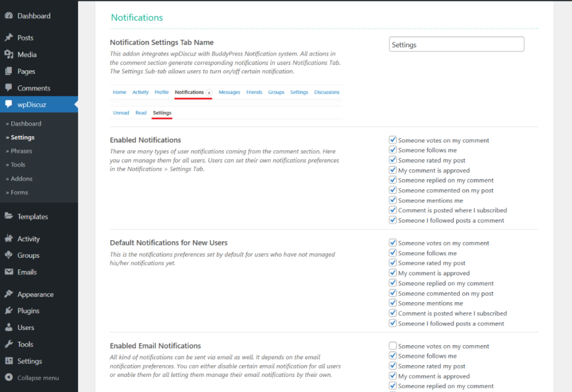The image size is (572, 392).
Task: Toggle 'Someone mentions me' email notification
Action: (x=392, y=391)
